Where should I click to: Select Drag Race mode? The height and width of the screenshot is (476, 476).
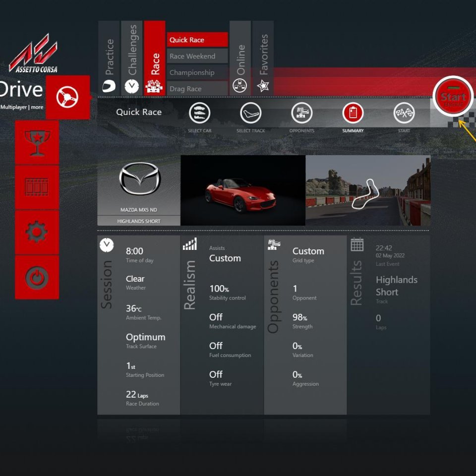pos(197,89)
